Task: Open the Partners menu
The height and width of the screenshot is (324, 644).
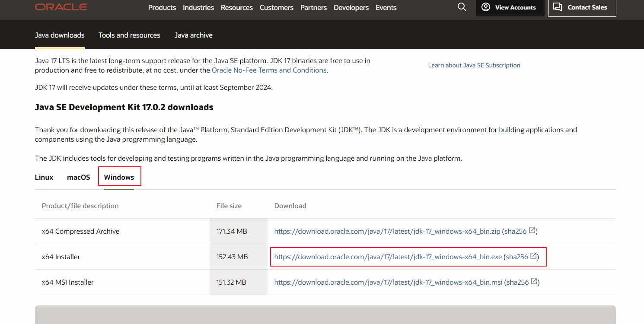Action: point(314,7)
